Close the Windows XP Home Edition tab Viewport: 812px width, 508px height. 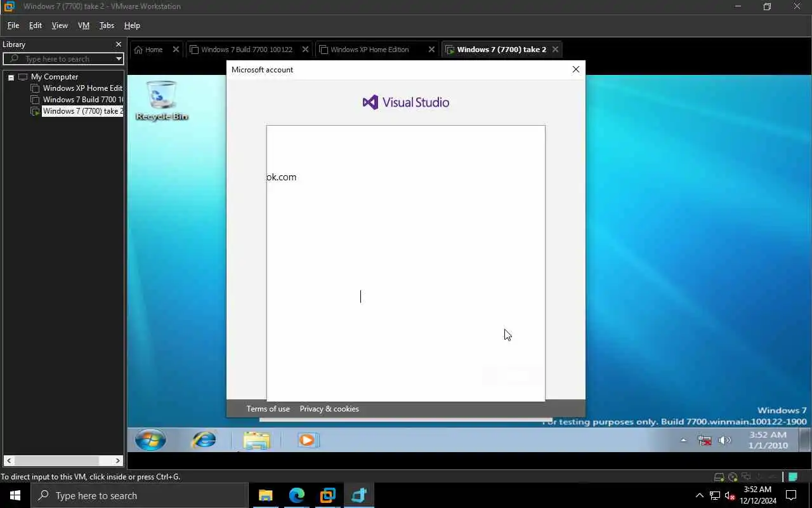click(431, 50)
